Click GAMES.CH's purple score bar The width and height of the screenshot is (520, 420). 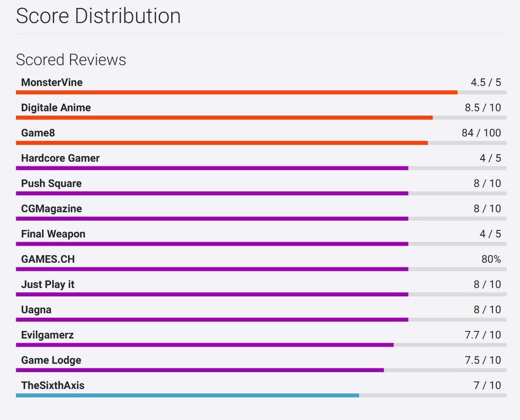point(212,269)
